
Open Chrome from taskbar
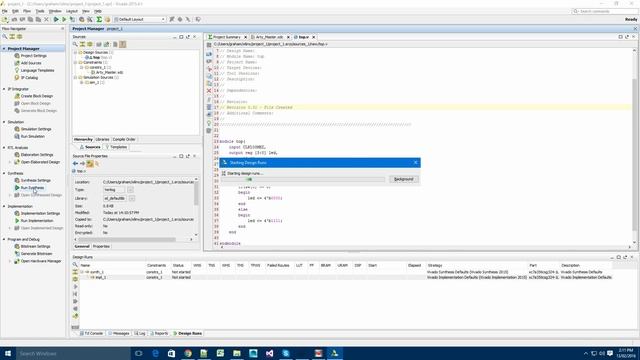coord(188,353)
